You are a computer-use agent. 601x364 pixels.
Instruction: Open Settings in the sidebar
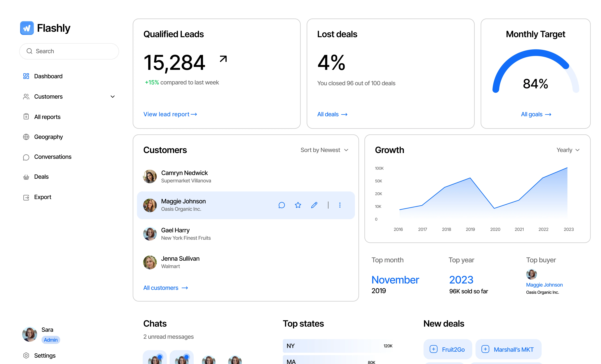(45, 355)
